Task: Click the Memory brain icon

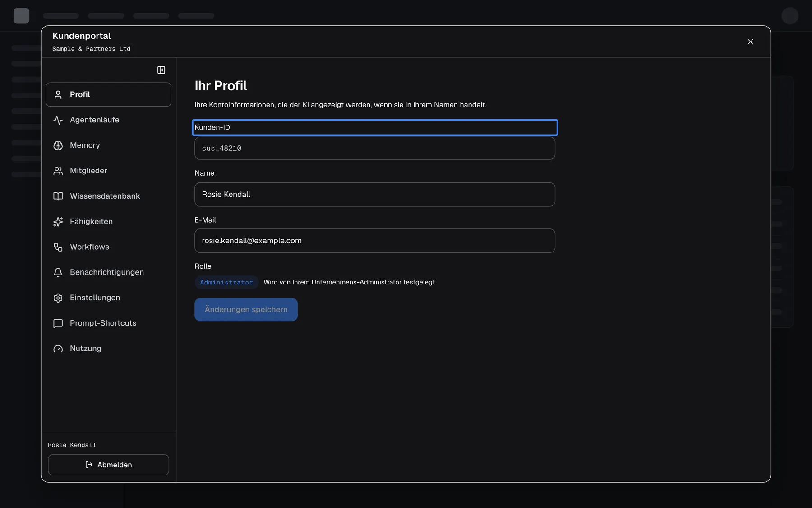Action: click(x=58, y=145)
